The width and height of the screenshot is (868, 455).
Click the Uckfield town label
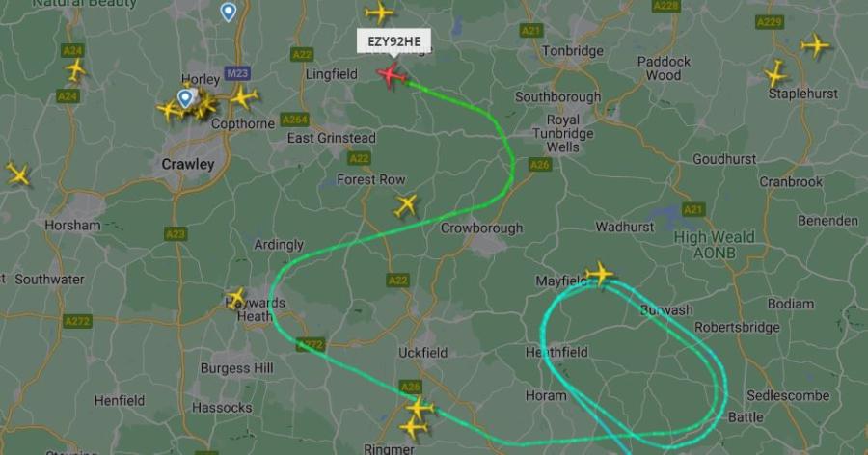tap(423, 353)
